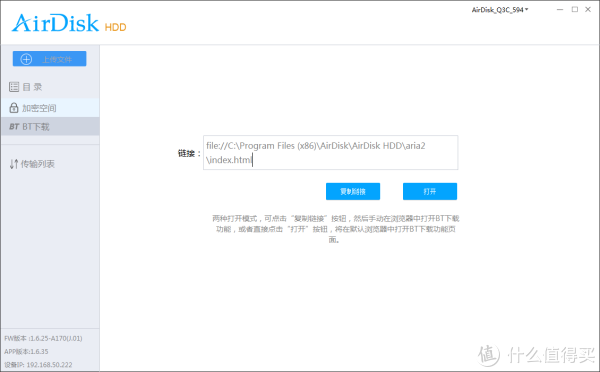Click the BT icon in sidebar
This screenshot has width=600, height=372.
point(14,127)
